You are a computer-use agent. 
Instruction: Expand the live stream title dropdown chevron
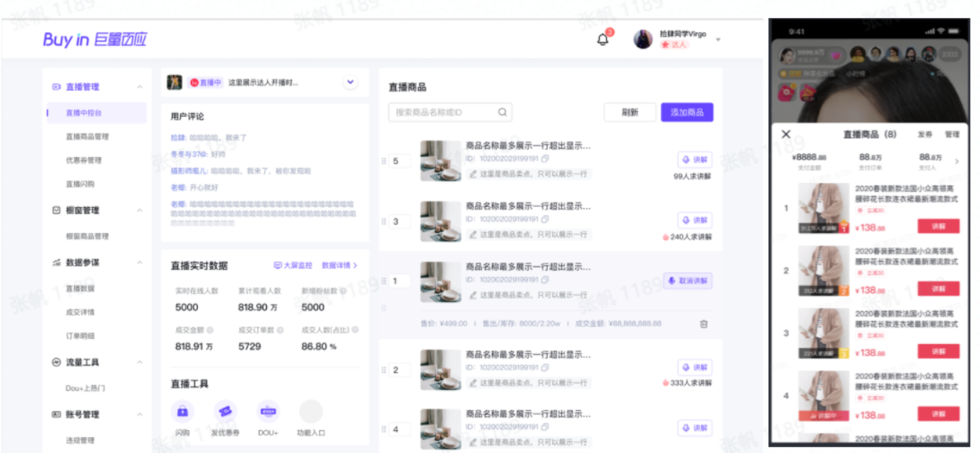coord(350,82)
